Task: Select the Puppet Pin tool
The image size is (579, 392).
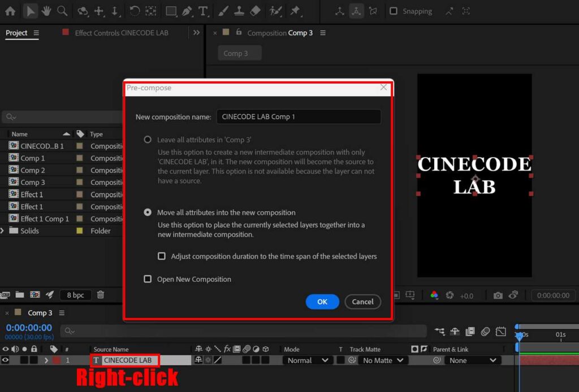Action: point(295,11)
